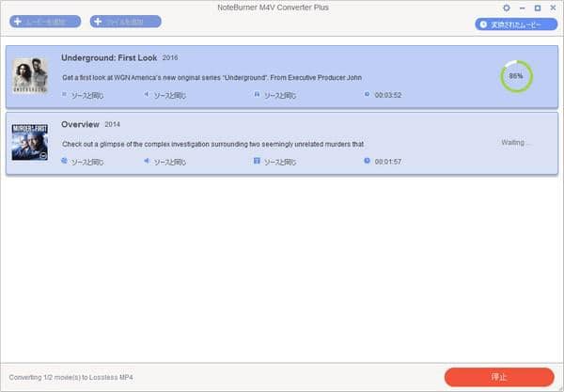Click audio speaker icon in Overview row

pyautogui.click(x=147, y=161)
